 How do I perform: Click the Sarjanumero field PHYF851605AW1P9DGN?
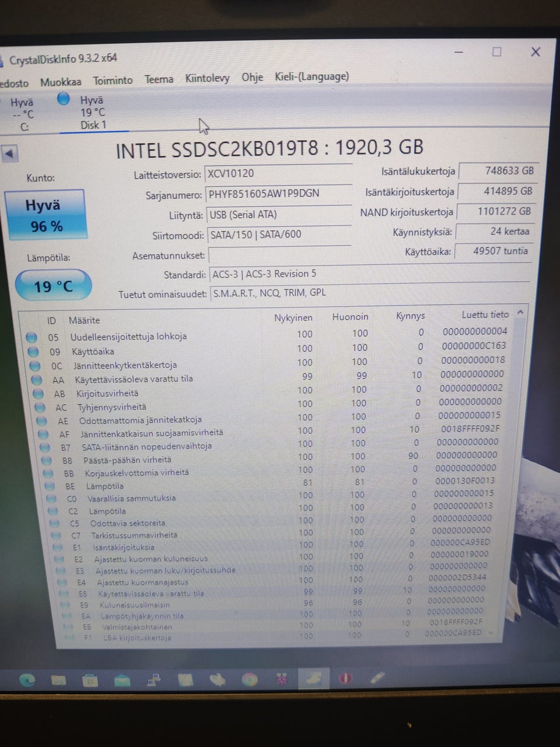point(278,193)
